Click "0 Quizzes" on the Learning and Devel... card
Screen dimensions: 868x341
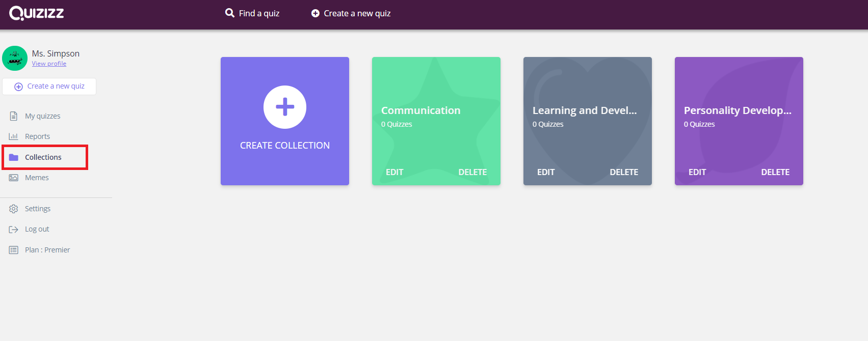pos(548,124)
